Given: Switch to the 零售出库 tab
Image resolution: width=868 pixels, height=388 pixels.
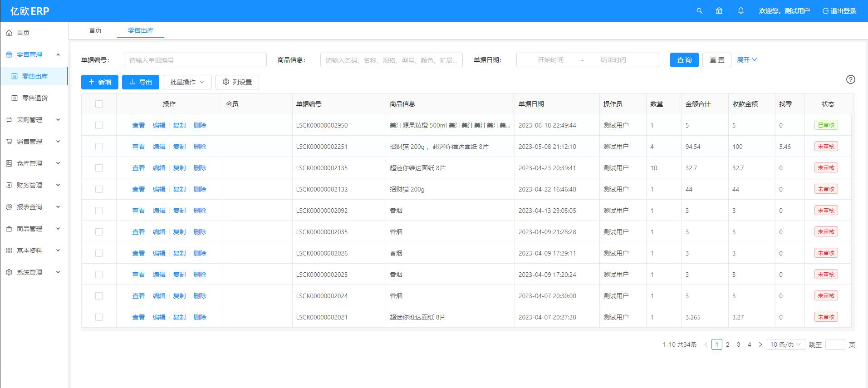Looking at the screenshot, I should tap(141, 30).
